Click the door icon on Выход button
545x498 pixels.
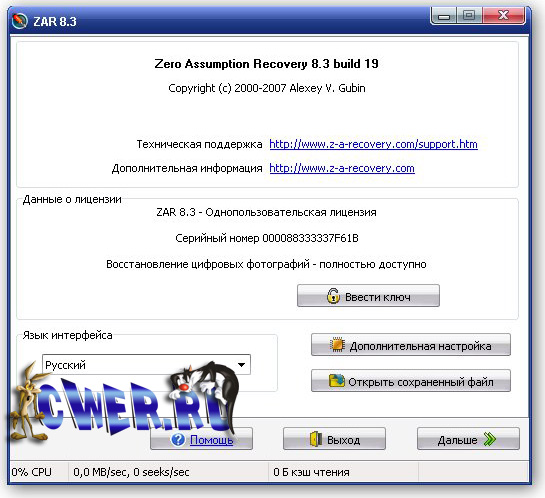tap(316, 439)
